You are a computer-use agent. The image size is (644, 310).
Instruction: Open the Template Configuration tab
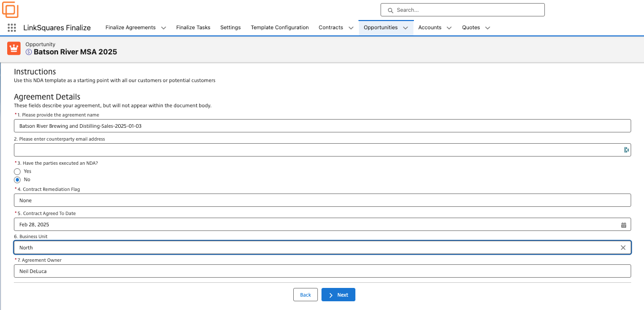click(280, 28)
